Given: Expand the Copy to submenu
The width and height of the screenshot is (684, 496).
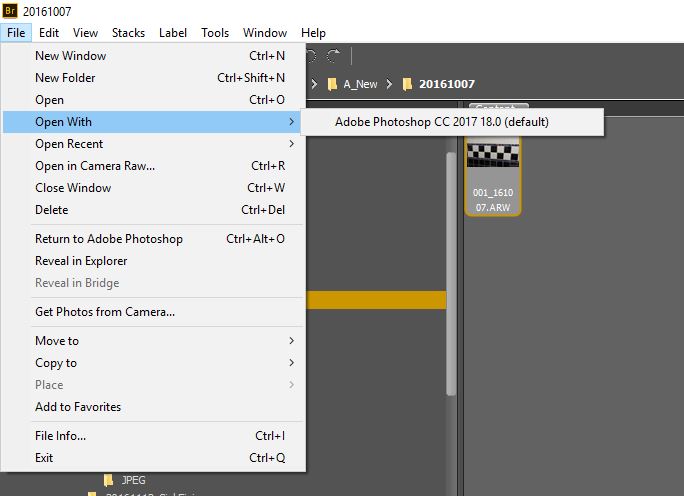Looking at the screenshot, I should (x=154, y=363).
